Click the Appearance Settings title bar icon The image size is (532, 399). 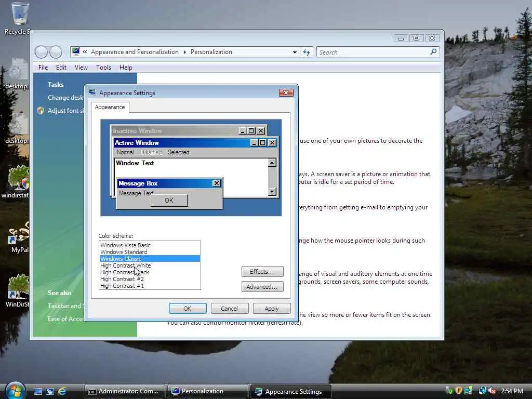[x=92, y=92]
